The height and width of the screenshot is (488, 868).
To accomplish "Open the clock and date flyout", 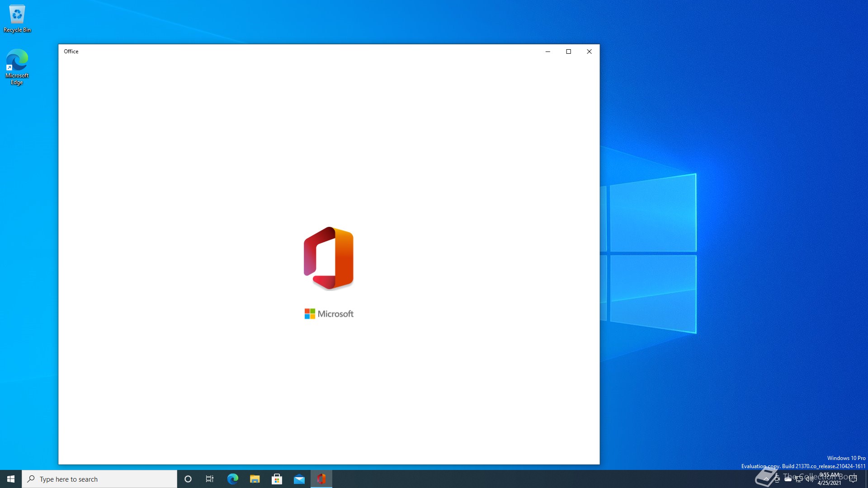I will (829, 479).
